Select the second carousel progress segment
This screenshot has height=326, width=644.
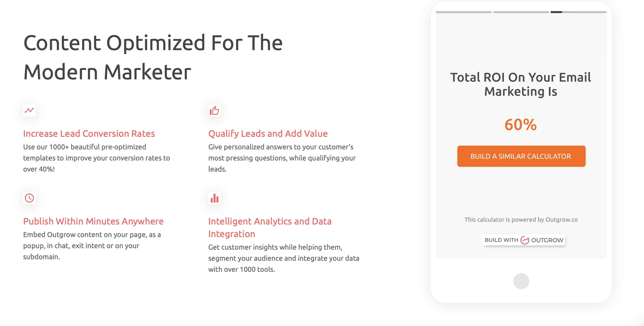(x=521, y=12)
